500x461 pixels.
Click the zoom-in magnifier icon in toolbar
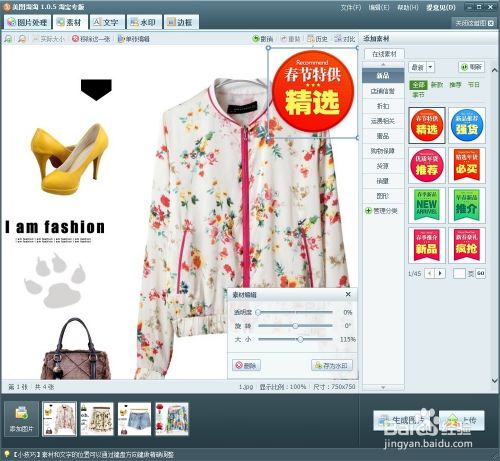pos(8,39)
